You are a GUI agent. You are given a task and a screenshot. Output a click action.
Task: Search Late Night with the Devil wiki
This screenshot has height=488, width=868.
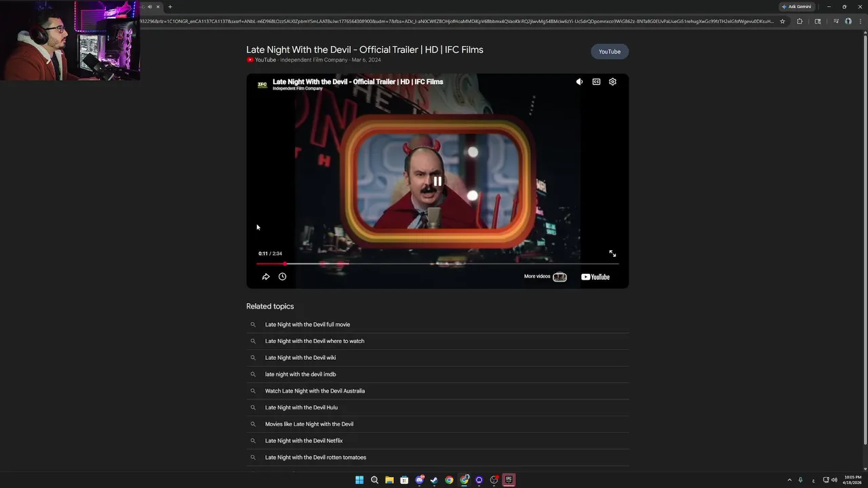(x=437, y=358)
